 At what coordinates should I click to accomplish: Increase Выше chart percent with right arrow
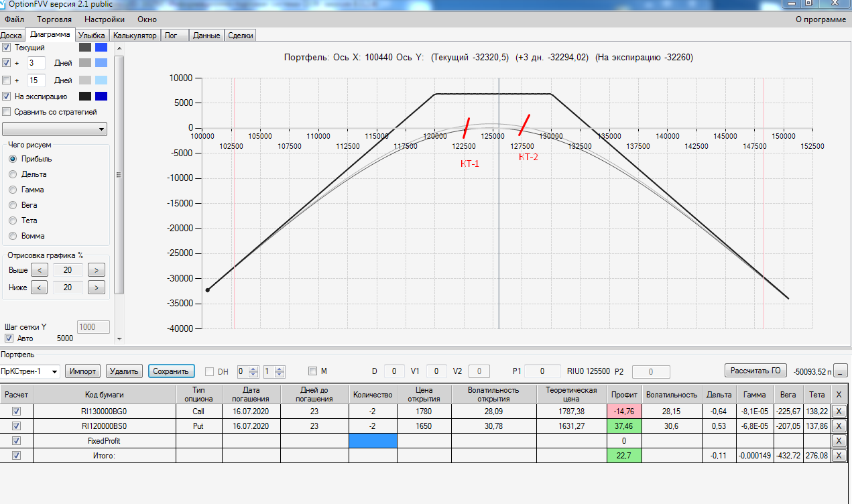[x=97, y=270]
